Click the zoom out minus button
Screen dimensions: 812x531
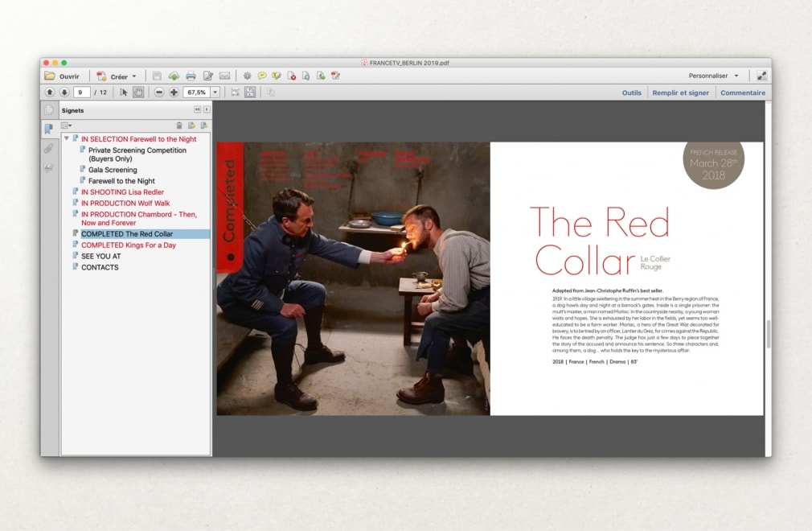point(159,93)
